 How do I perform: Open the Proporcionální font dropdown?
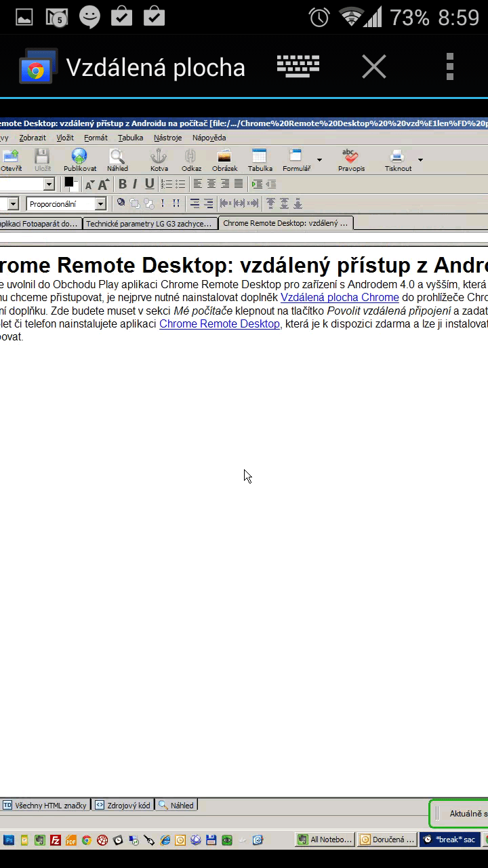(101, 203)
